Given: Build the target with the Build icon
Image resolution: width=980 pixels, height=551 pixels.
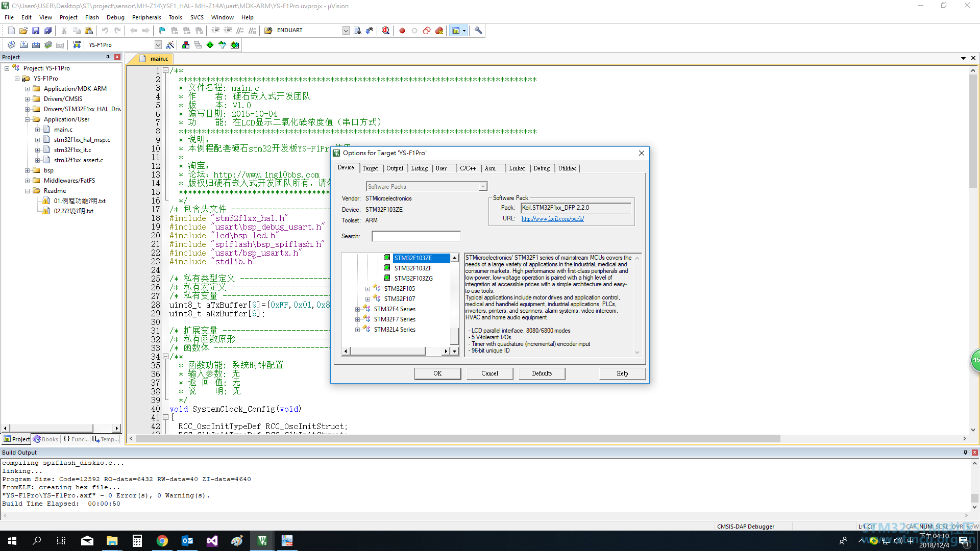Looking at the screenshot, I should pyautogui.click(x=23, y=45).
